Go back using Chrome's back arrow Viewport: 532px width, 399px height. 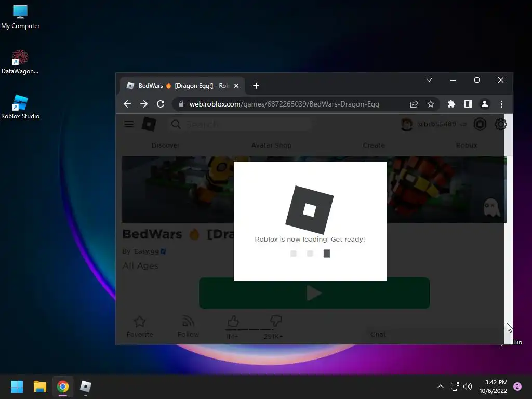pos(127,104)
